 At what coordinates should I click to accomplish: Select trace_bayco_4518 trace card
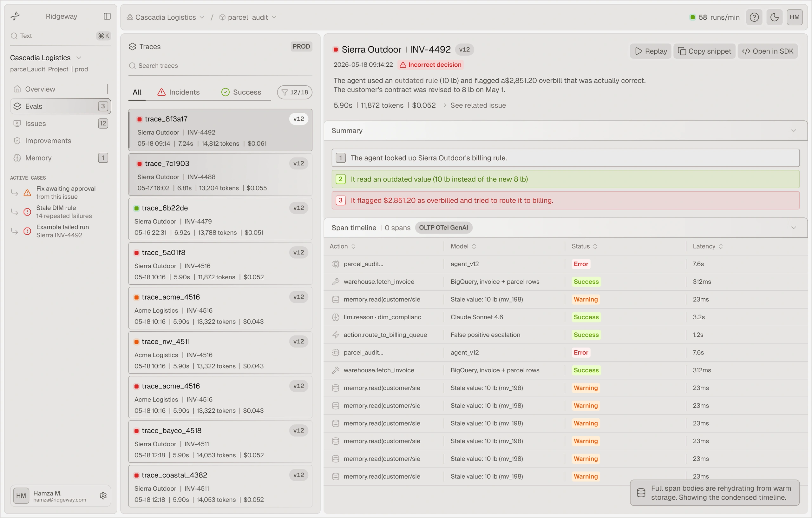pyautogui.click(x=220, y=442)
